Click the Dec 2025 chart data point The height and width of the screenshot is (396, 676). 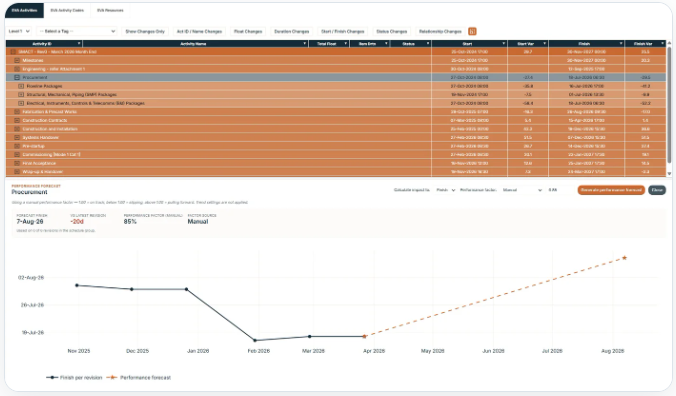coord(132,289)
